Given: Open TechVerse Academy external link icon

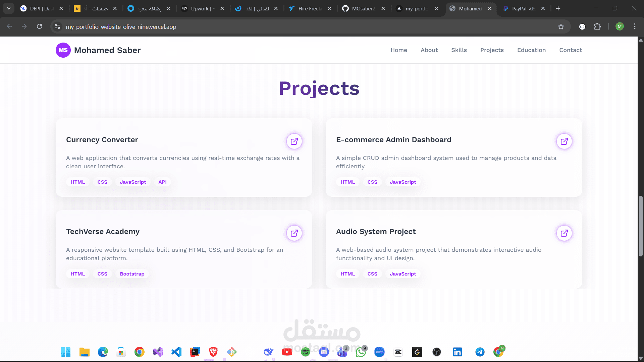Looking at the screenshot, I should click(x=294, y=233).
